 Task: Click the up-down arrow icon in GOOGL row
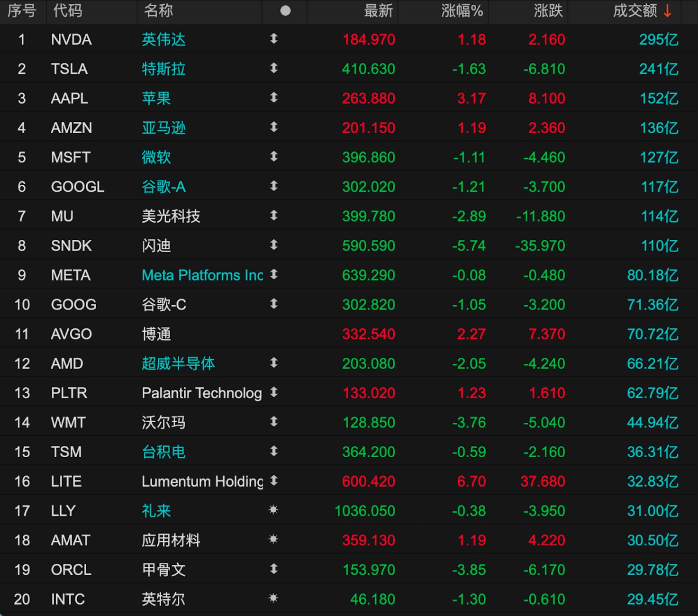coord(274,186)
